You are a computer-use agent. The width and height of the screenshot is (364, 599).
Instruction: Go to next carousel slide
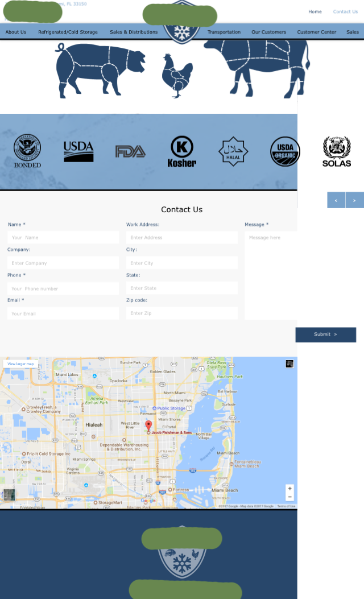(354, 200)
